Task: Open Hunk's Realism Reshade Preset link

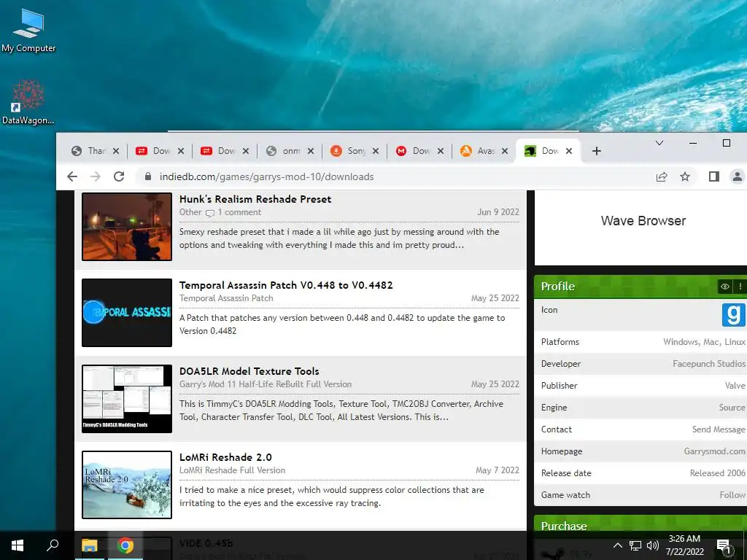Action: [x=255, y=199]
